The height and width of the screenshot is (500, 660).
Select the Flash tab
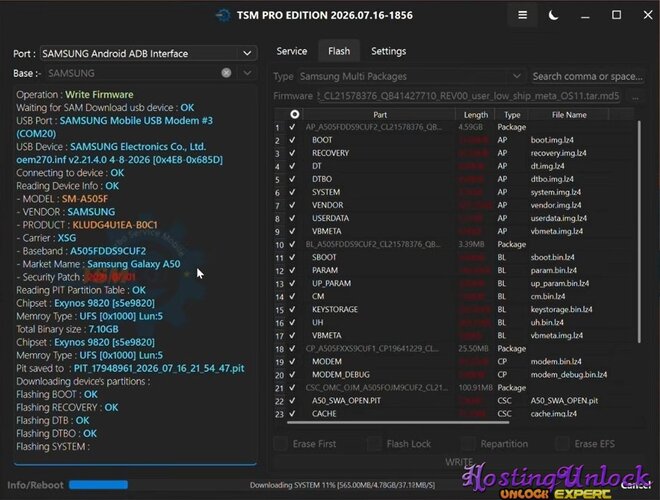tap(339, 51)
